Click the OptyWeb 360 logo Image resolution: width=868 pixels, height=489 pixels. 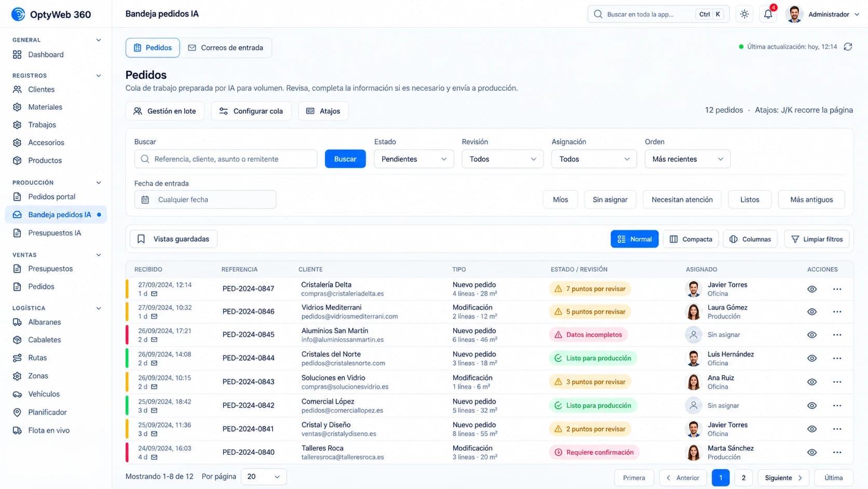pyautogui.click(x=51, y=14)
